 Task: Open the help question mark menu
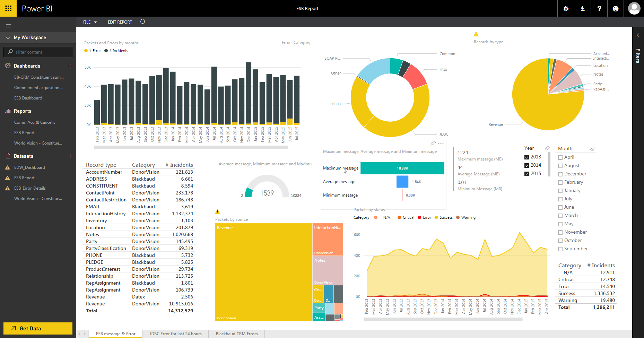pyautogui.click(x=599, y=9)
